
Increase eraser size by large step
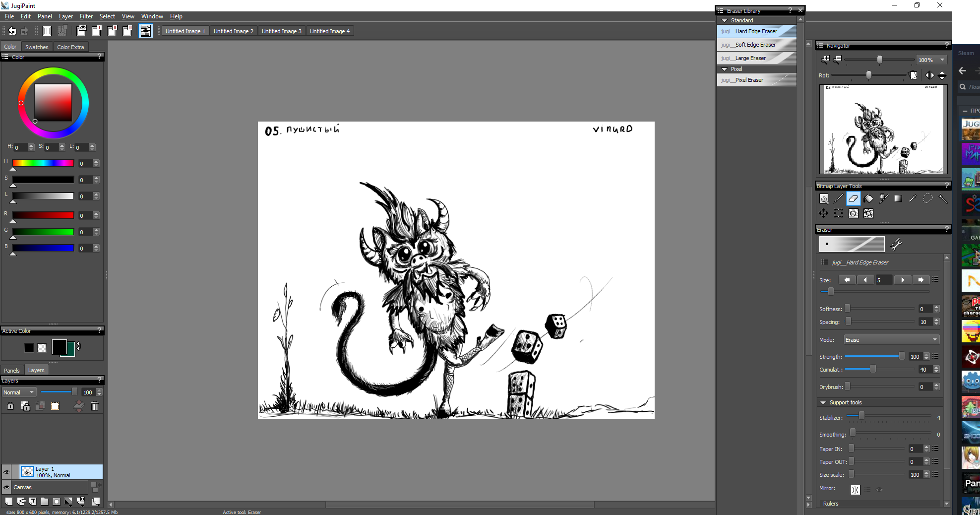click(x=921, y=280)
